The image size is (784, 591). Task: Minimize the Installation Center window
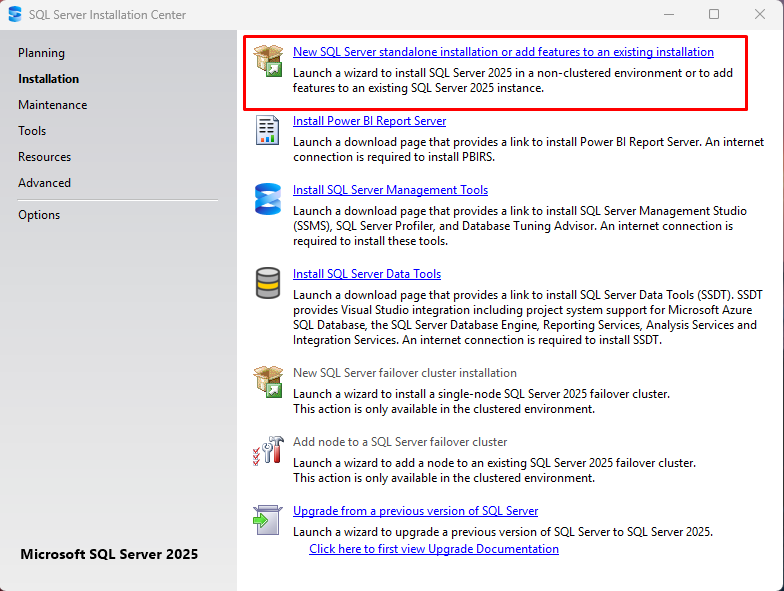[x=669, y=14]
